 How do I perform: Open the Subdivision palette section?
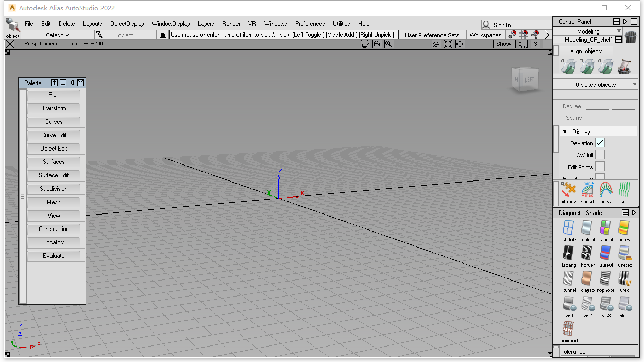(54, 189)
